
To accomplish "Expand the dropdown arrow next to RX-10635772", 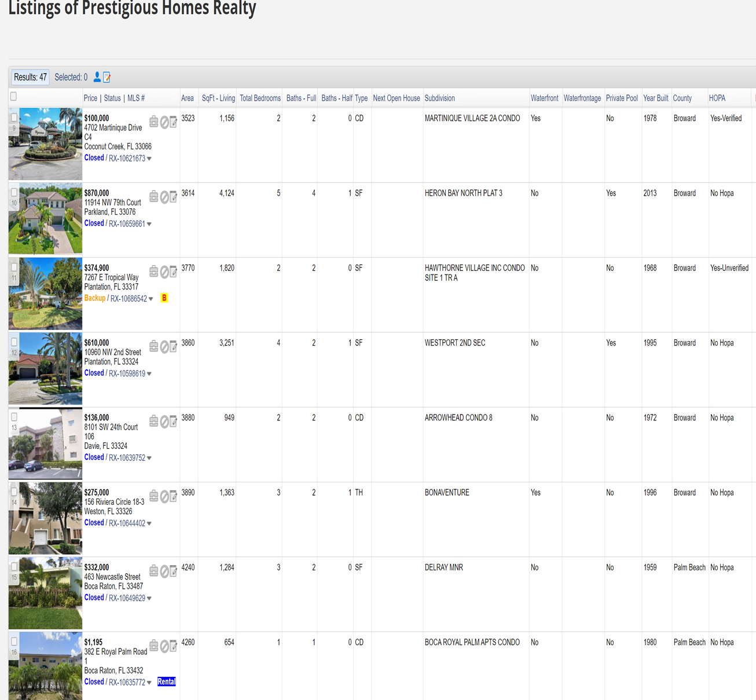I will [149, 683].
